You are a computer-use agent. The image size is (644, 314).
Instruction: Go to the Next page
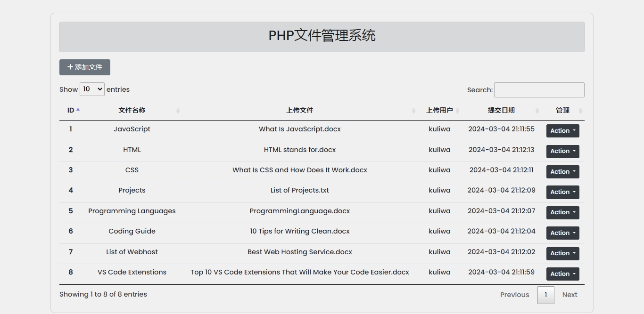[570, 295]
